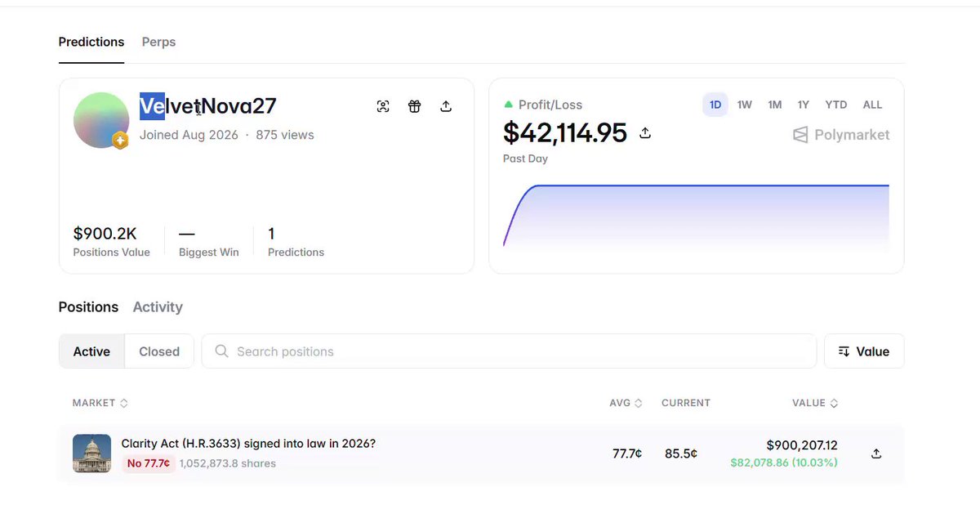Select the Positions tab

(88, 307)
